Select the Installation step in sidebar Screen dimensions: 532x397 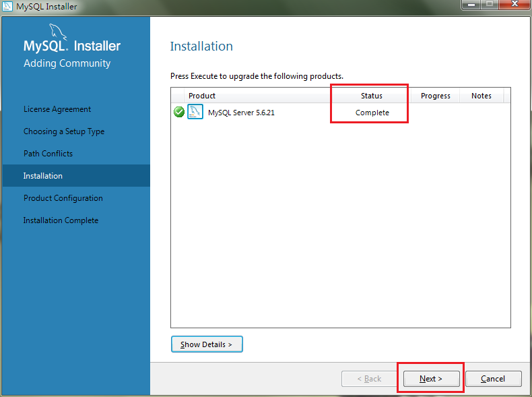76,175
